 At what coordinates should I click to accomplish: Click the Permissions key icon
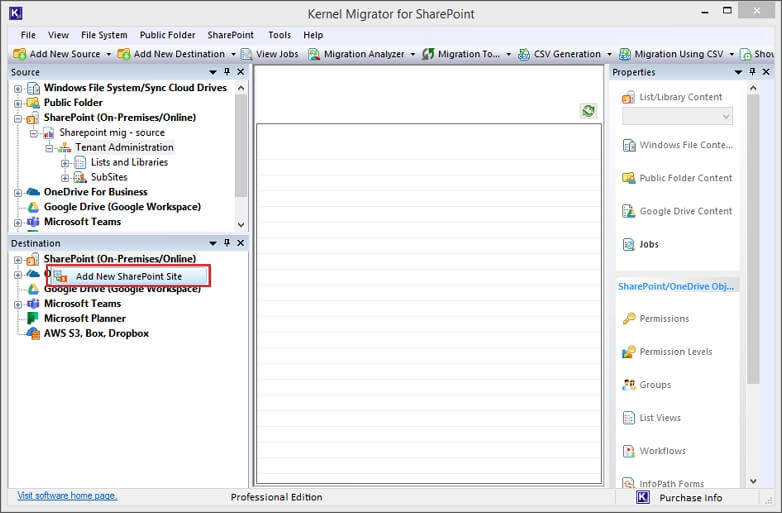[x=629, y=318]
